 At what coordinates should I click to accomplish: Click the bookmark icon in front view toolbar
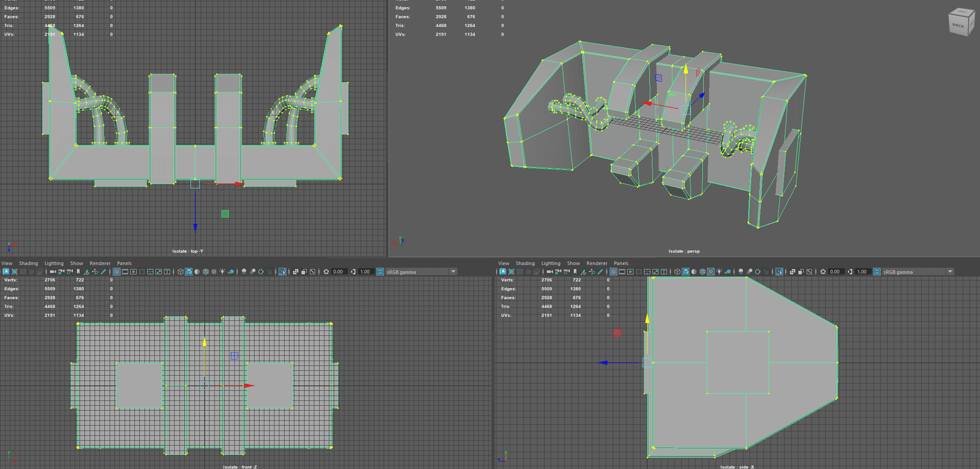78,272
